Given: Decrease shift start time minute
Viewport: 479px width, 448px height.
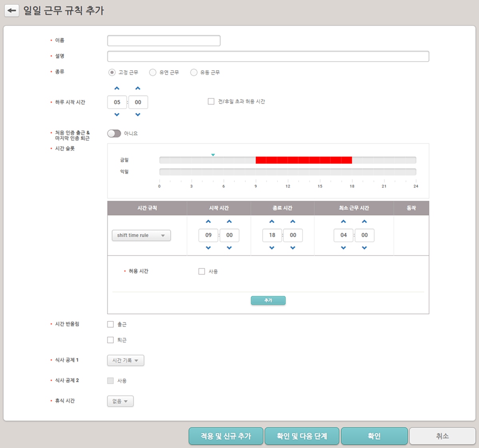Looking at the screenshot, I should (229, 248).
